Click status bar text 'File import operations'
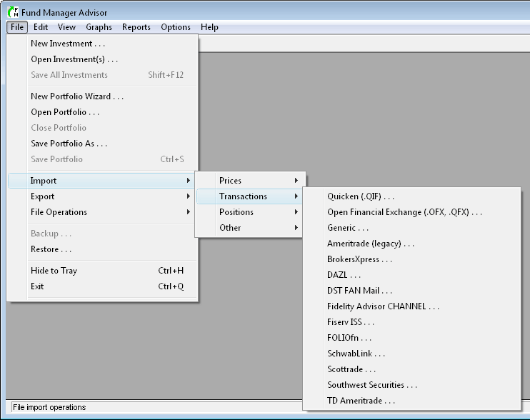 (x=49, y=407)
